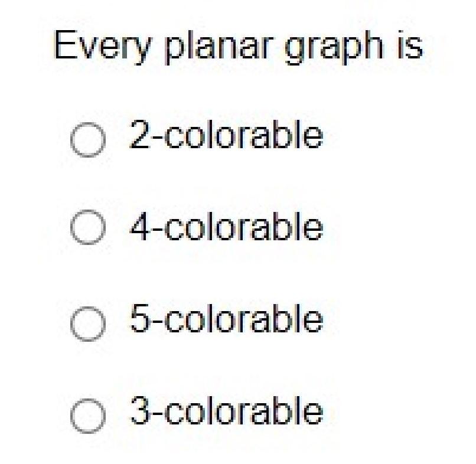Screen dimensions: 476x464
Task: Select the 3-colorable radio button
Action: (x=88, y=416)
